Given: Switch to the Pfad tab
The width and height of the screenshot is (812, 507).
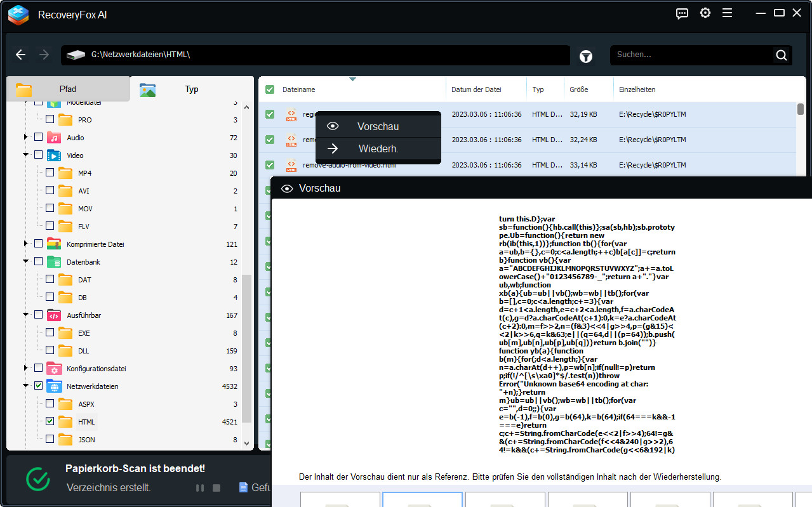Looking at the screenshot, I should tap(68, 89).
